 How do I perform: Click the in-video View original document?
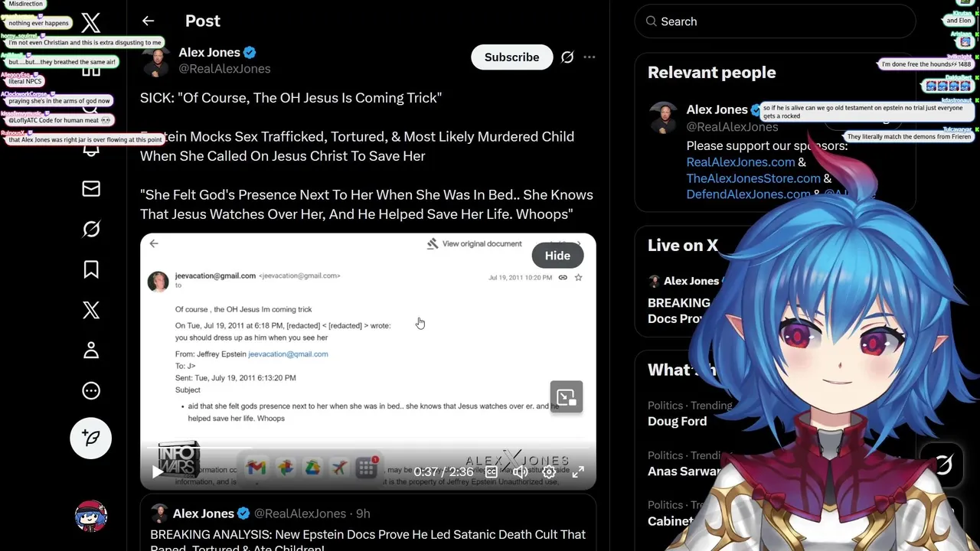[x=474, y=243]
